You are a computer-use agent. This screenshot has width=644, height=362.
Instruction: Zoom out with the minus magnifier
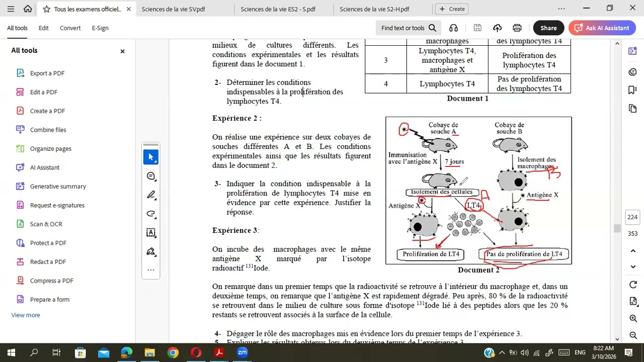(x=633, y=336)
